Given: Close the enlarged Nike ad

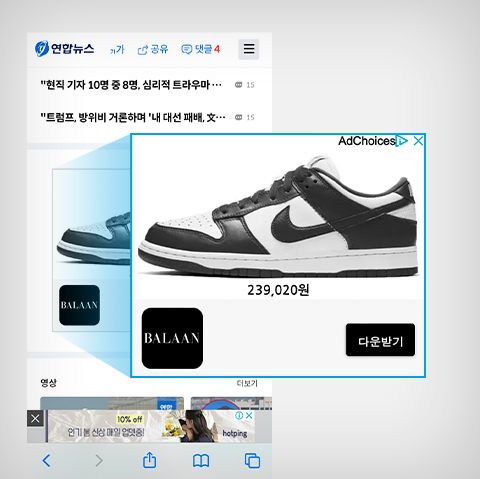Looking at the screenshot, I should point(418,141).
